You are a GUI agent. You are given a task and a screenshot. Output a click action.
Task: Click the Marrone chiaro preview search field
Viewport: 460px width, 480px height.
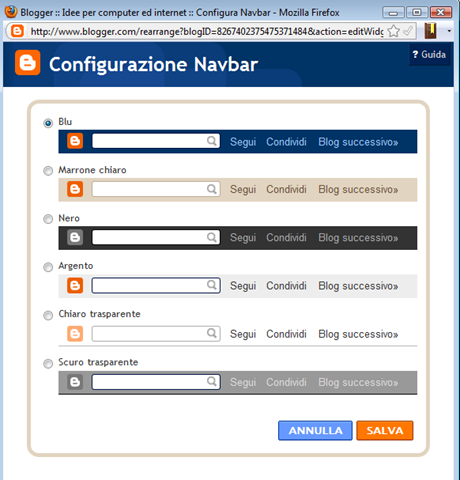[x=156, y=189]
